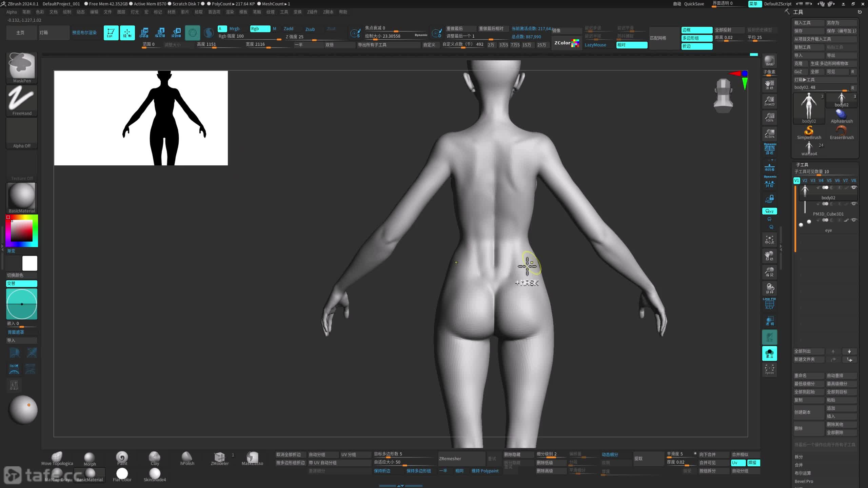The width and height of the screenshot is (868, 488).
Task: Enable Mrgb painting mode
Action: point(234,29)
